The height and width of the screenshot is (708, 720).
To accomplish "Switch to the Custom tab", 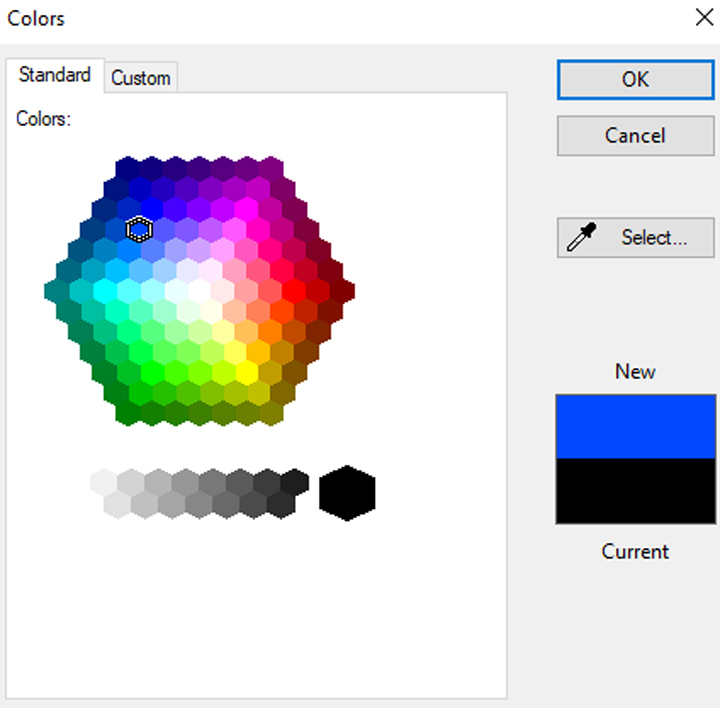I will click(x=140, y=78).
